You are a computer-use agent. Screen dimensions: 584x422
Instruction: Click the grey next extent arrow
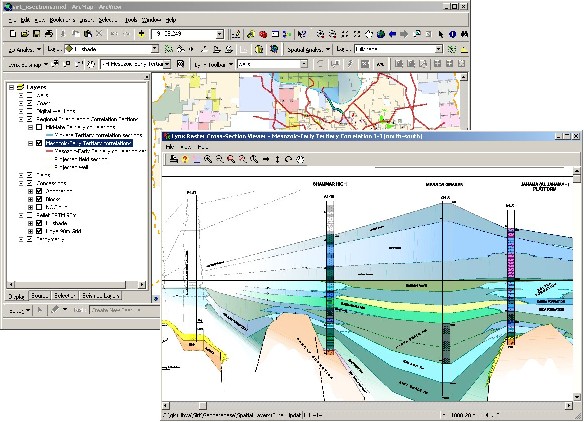click(x=404, y=34)
